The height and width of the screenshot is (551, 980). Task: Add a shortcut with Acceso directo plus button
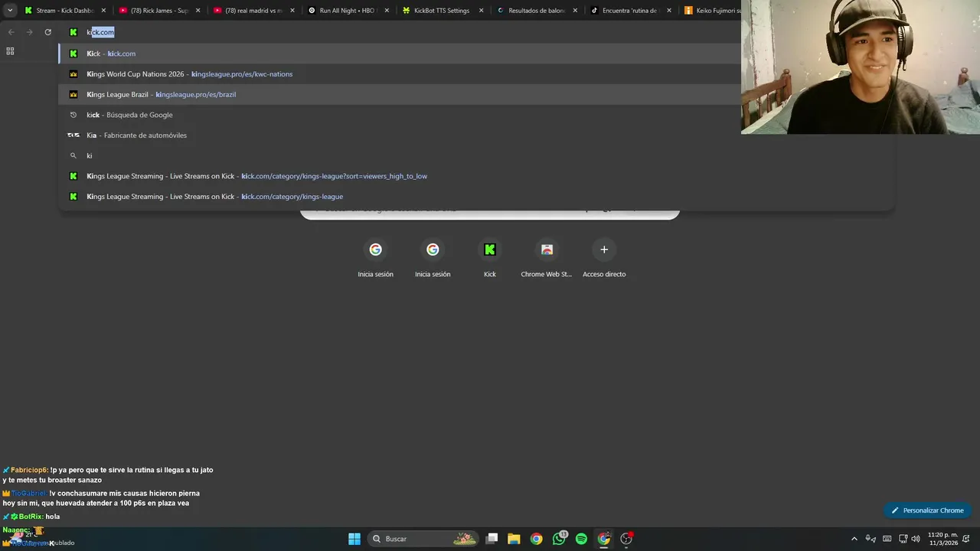click(604, 257)
